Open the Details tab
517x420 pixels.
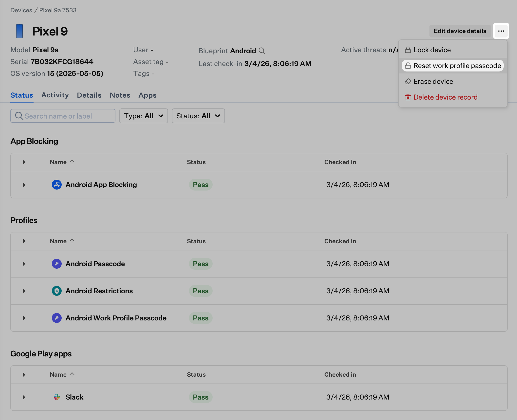[89, 95]
